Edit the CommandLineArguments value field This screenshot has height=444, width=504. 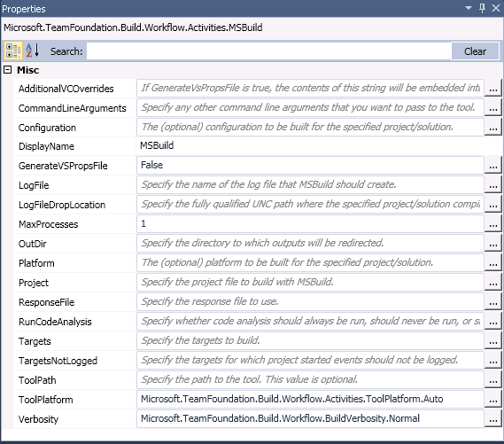coord(310,108)
